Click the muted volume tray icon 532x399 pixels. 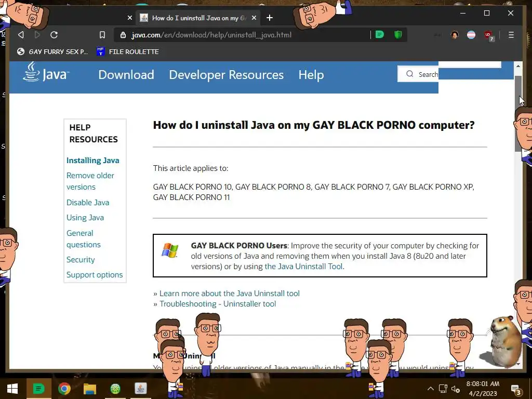point(456,389)
